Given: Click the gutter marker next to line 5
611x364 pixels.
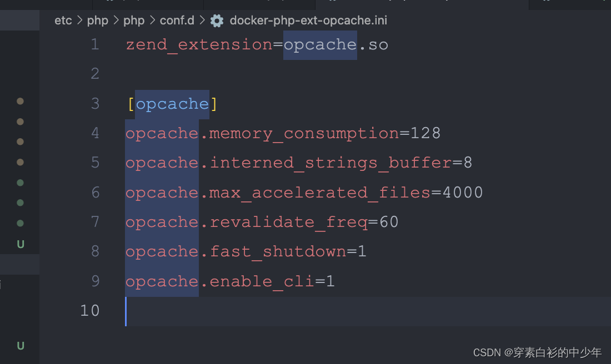Looking at the screenshot, I should (x=20, y=141).
